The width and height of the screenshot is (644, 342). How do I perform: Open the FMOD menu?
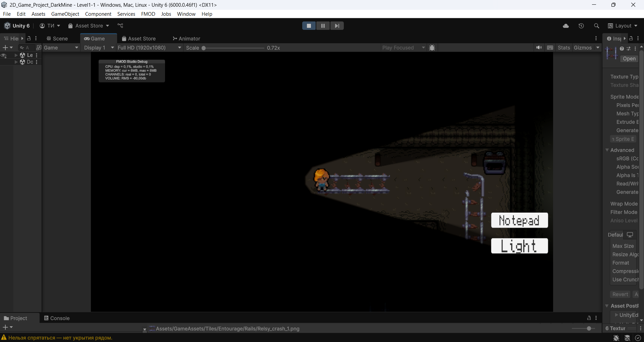[x=148, y=14]
